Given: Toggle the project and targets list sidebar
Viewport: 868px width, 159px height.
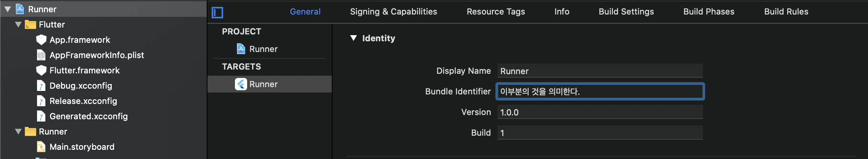Looking at the screenshot, I should [217, 13].
